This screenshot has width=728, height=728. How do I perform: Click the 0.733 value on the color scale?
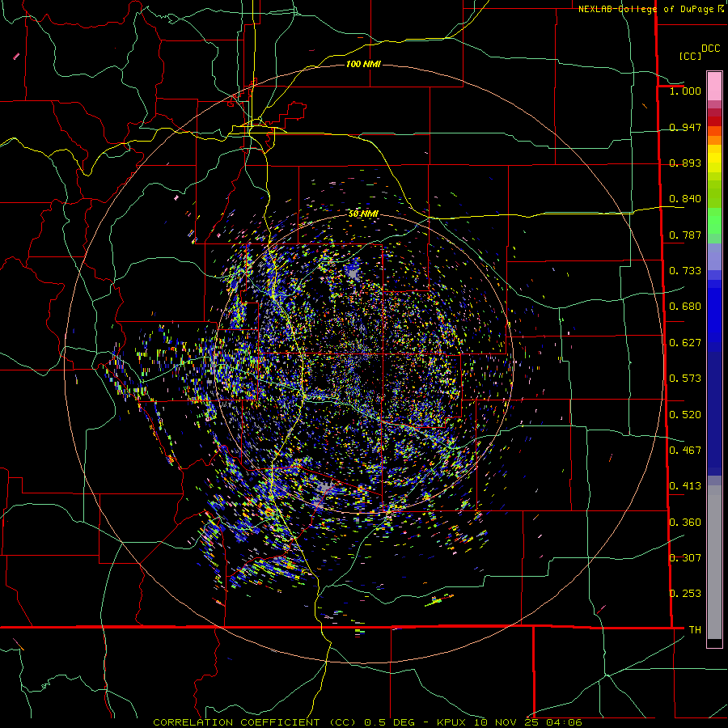(685, 271)
